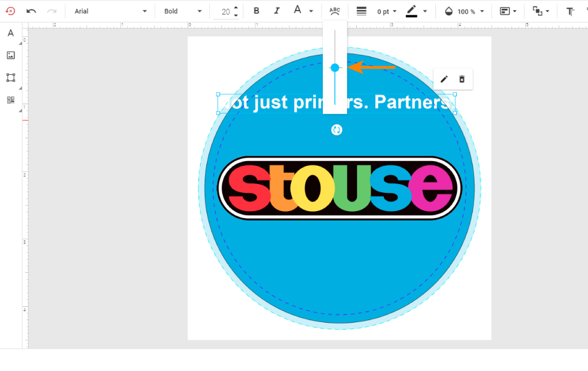Select the Image tool in left sidebar
Screen dimensions: 588x371
pos(11,55)
